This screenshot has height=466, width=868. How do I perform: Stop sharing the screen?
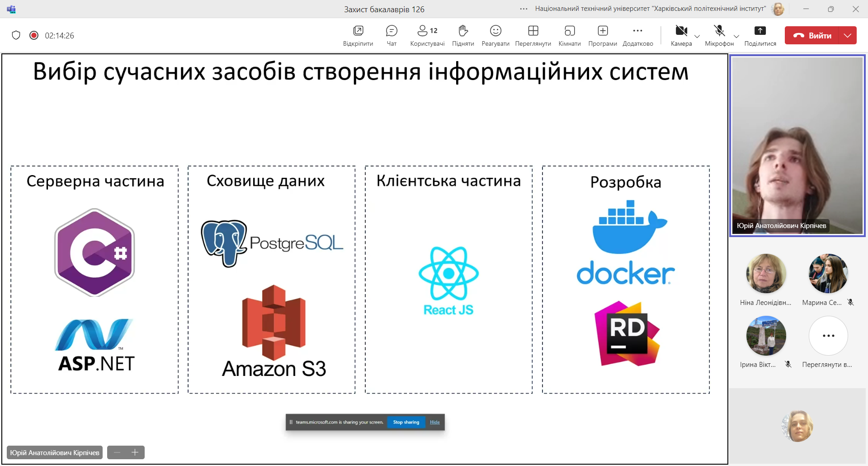point(406,422)
